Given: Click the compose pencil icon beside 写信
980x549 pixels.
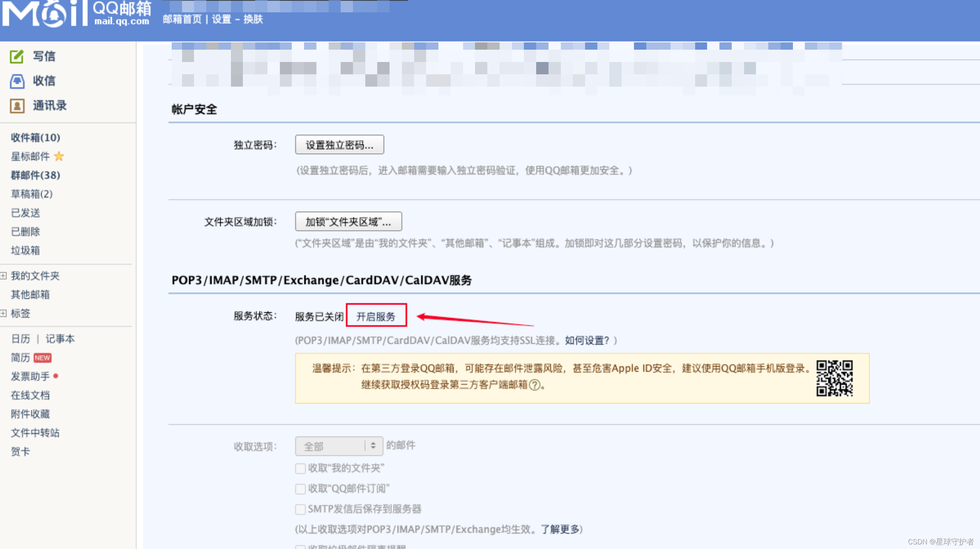Looking at the screenshot, I should click(x=17, y=56).
